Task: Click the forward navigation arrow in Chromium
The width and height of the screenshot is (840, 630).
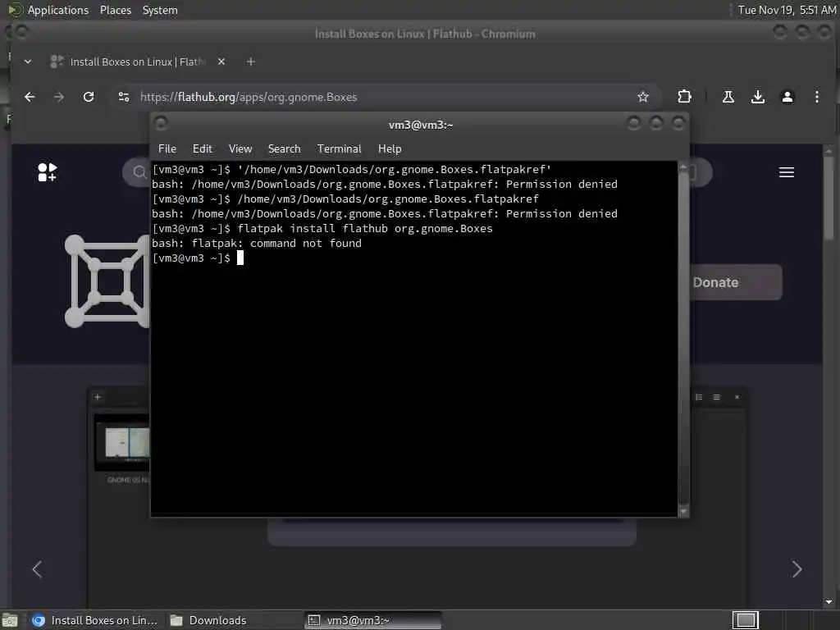Action: [59, 97]
